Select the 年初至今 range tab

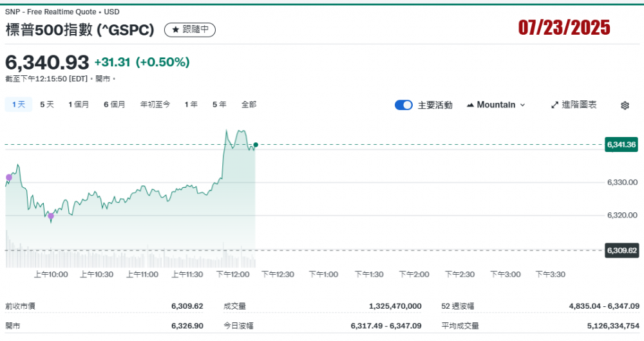pos(155,104)
